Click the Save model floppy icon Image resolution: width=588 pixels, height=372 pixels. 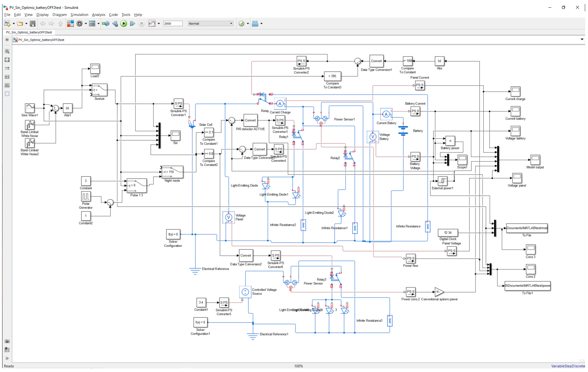pyautogui.click(x=32, y=24)
